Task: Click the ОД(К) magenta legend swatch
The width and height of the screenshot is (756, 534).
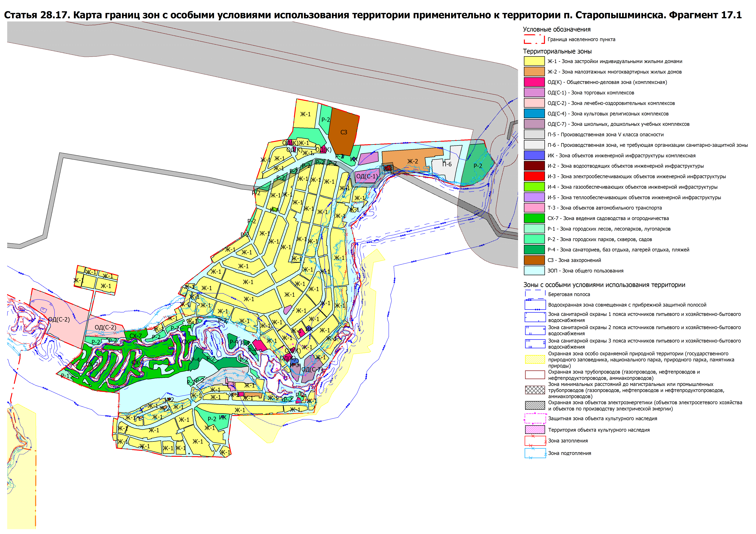Action: (534, 82)
